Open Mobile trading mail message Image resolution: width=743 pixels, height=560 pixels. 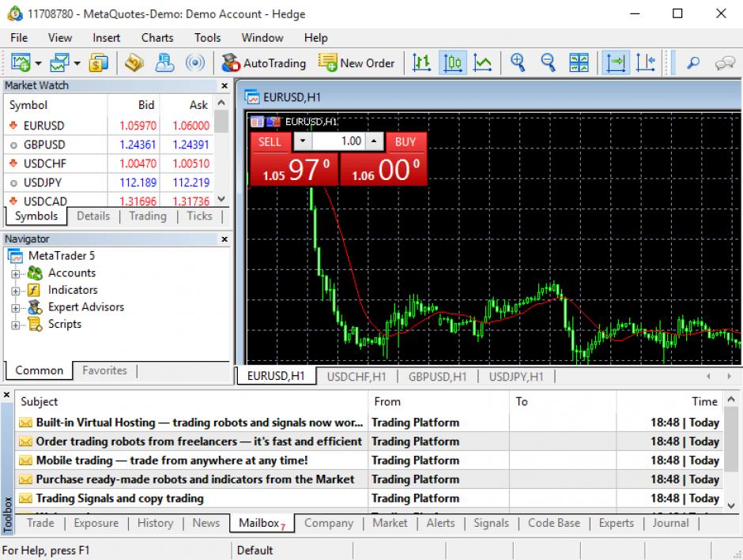point(369,460)
